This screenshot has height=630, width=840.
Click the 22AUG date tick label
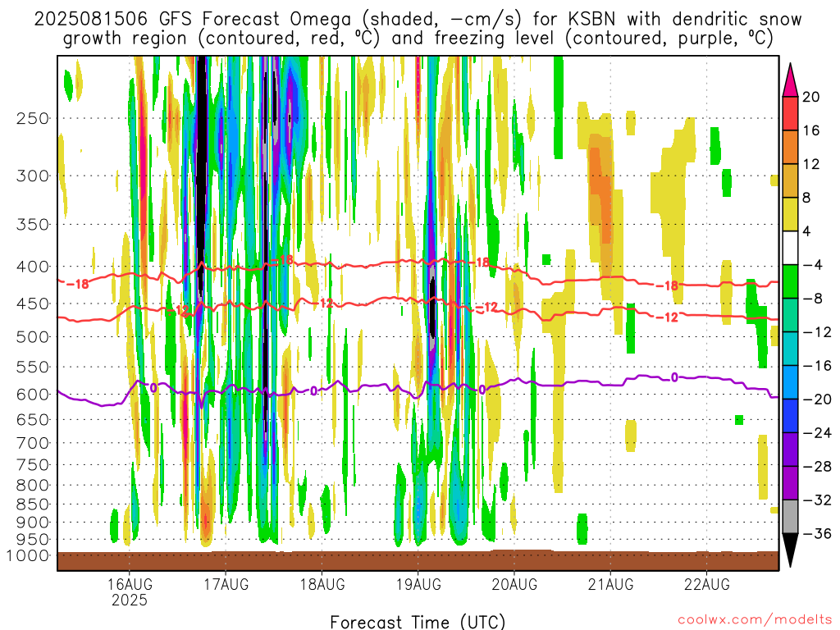[x=706, y=584]
